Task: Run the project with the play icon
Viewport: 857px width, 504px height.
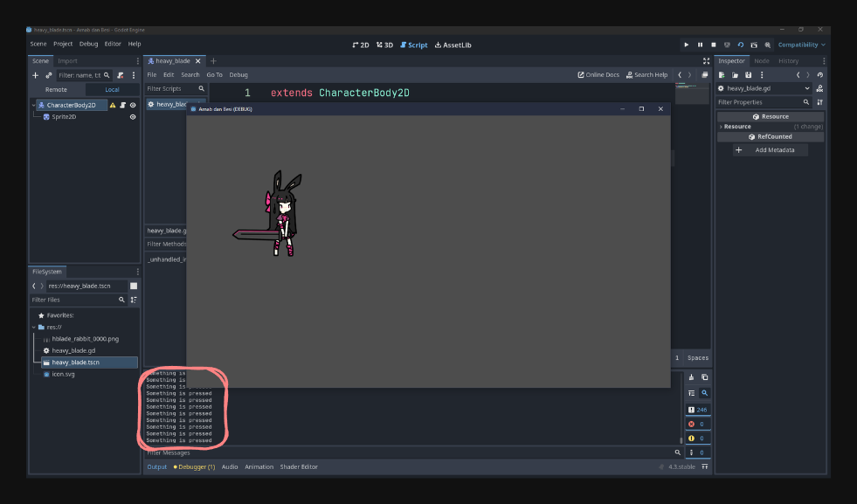Action: point(687,45)
